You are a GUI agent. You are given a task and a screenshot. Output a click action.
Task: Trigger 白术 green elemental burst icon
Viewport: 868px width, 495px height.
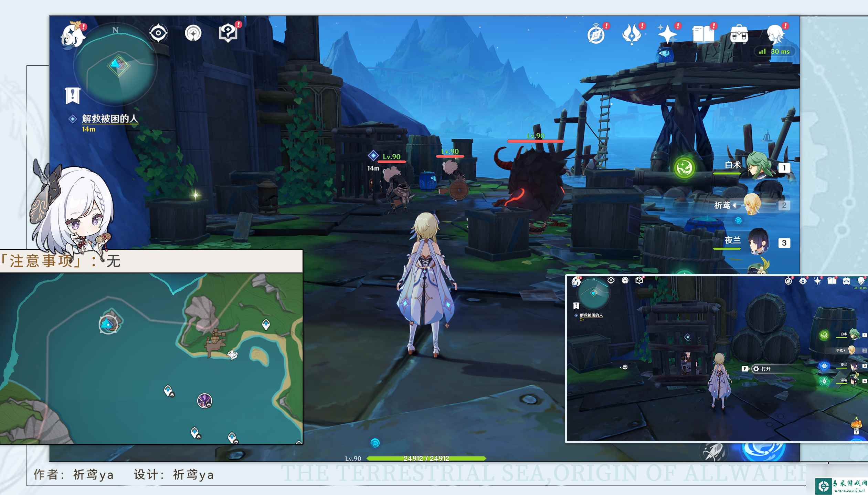684,168
